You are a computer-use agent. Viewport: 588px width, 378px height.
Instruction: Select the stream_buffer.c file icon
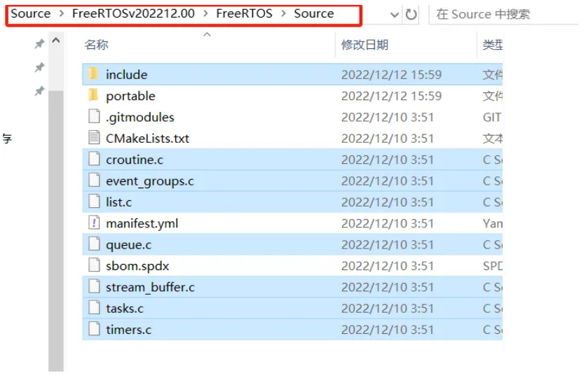[94, 287]
